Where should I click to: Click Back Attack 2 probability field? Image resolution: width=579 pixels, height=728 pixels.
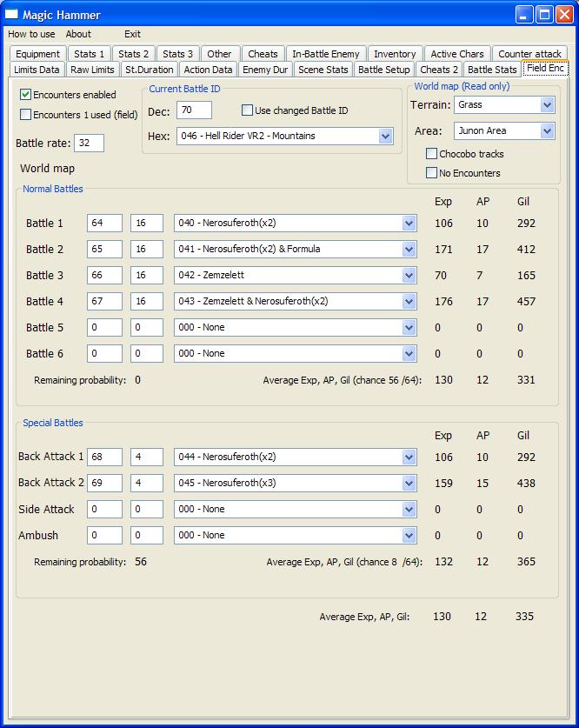(147, 483)
